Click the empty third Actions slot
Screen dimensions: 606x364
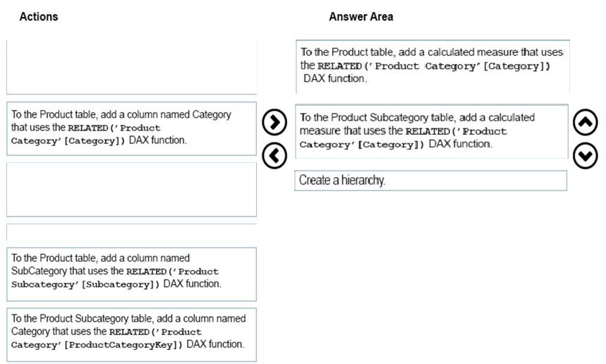click(131, 189)
